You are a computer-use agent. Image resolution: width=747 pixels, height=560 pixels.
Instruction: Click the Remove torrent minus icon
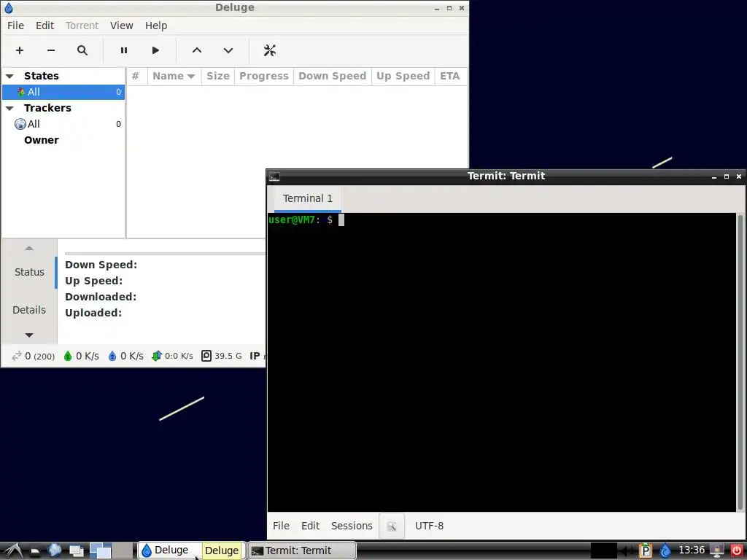point(51,50)
